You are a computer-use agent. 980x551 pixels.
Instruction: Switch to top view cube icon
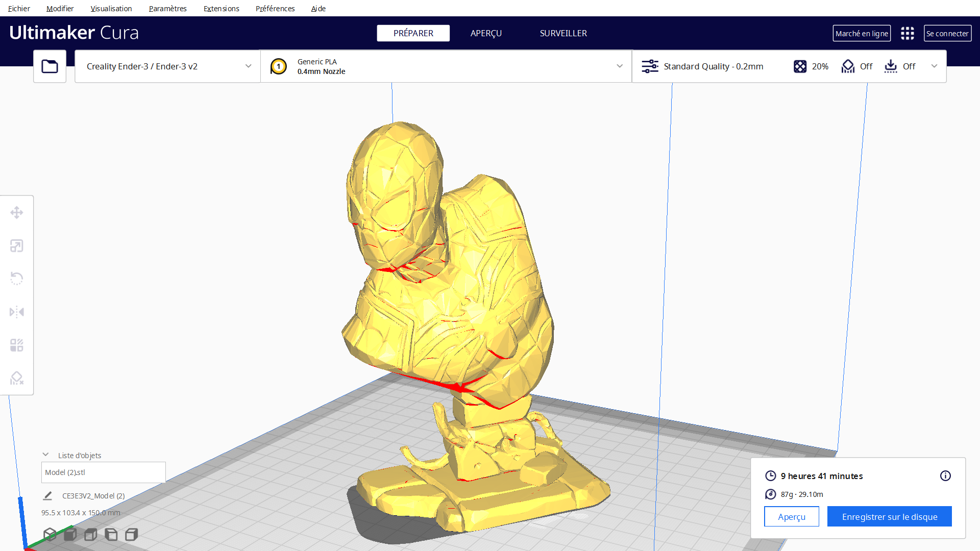tap(90, 534)
